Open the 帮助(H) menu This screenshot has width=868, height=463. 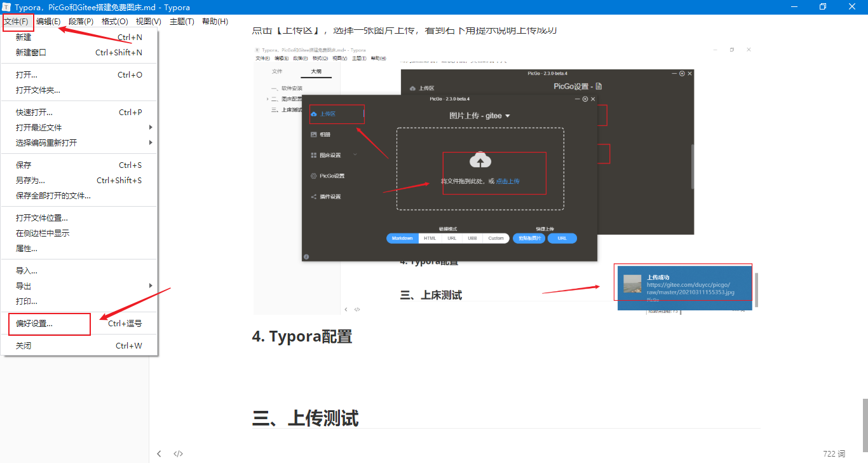pos(215,22)
